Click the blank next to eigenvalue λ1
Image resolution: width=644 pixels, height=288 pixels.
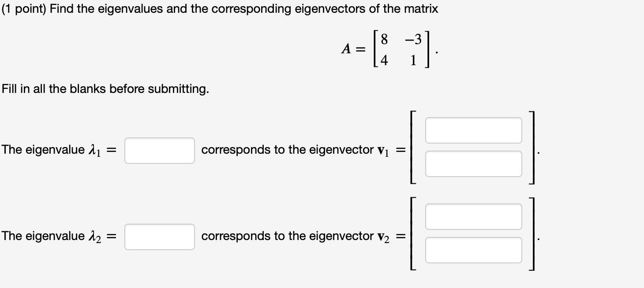tap(159, 150)
